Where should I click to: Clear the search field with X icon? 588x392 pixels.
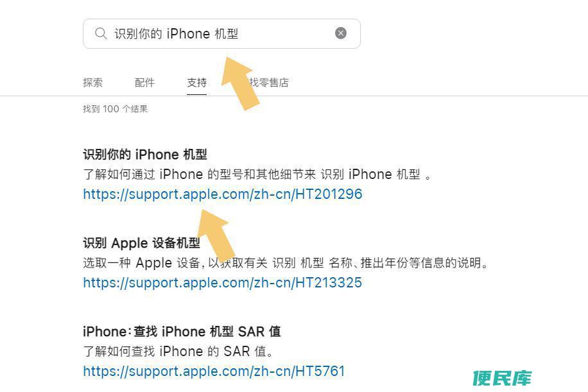[x=340, y=33]
